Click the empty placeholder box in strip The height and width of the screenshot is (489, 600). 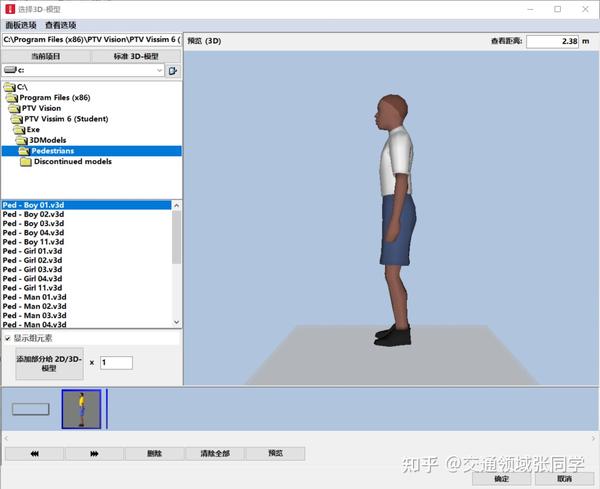[x=31, y=409]
